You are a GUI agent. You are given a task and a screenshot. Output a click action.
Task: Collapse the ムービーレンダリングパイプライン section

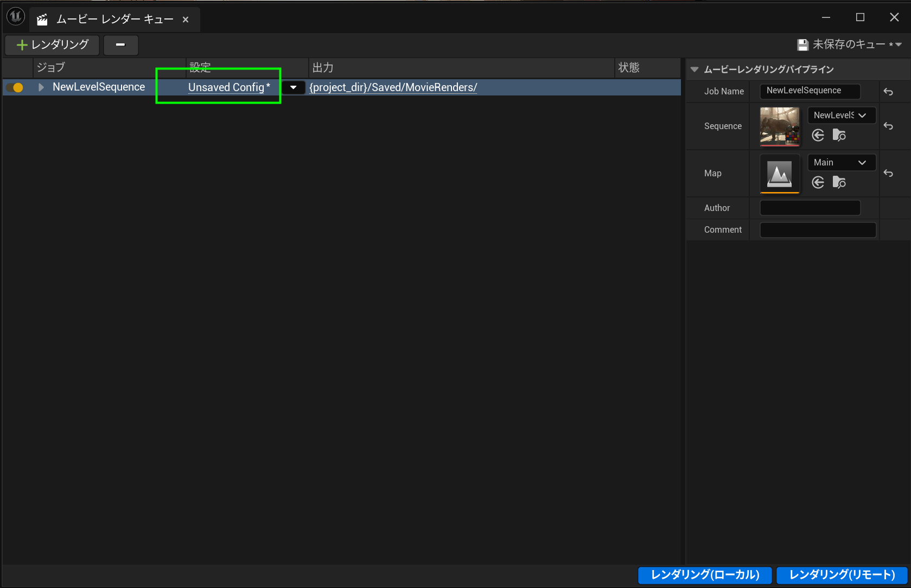[695, 69]
